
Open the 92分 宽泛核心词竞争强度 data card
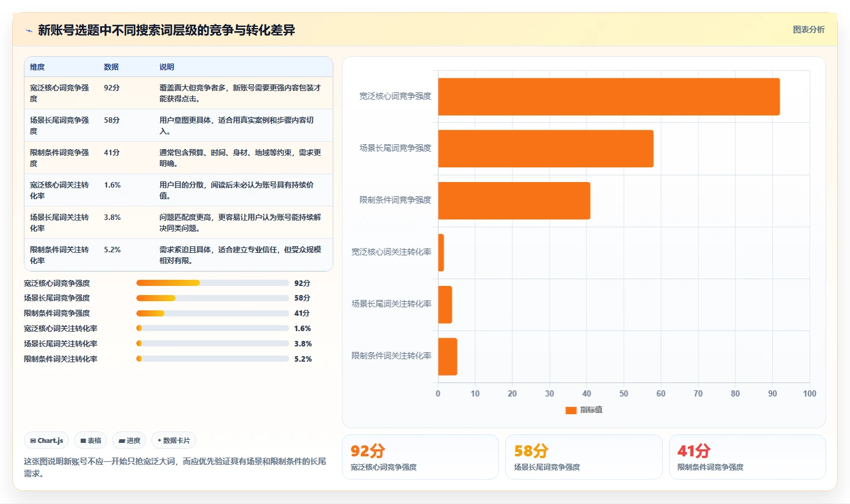pos(420,457)
